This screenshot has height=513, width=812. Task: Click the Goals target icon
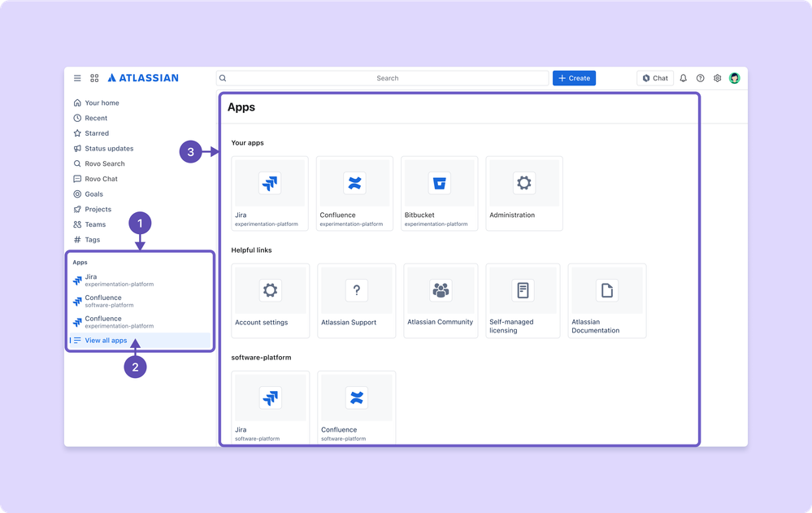click(x=77, y=193)
